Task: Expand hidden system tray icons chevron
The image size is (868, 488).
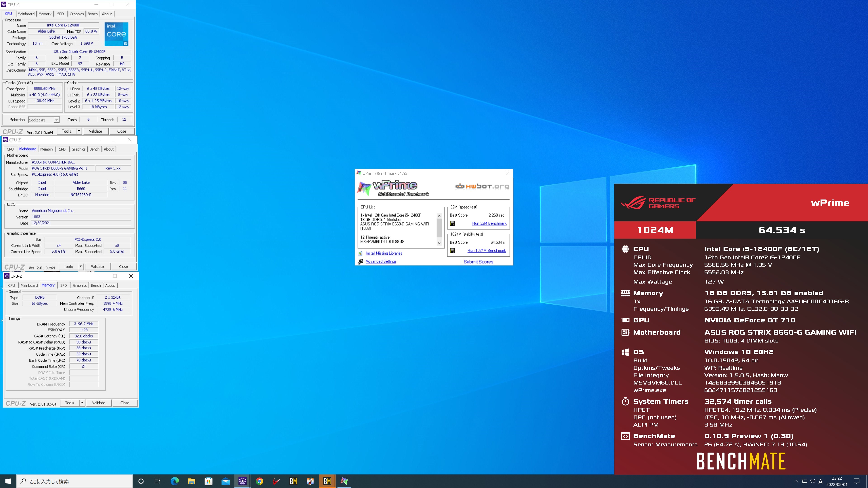Action: point(796,481)
